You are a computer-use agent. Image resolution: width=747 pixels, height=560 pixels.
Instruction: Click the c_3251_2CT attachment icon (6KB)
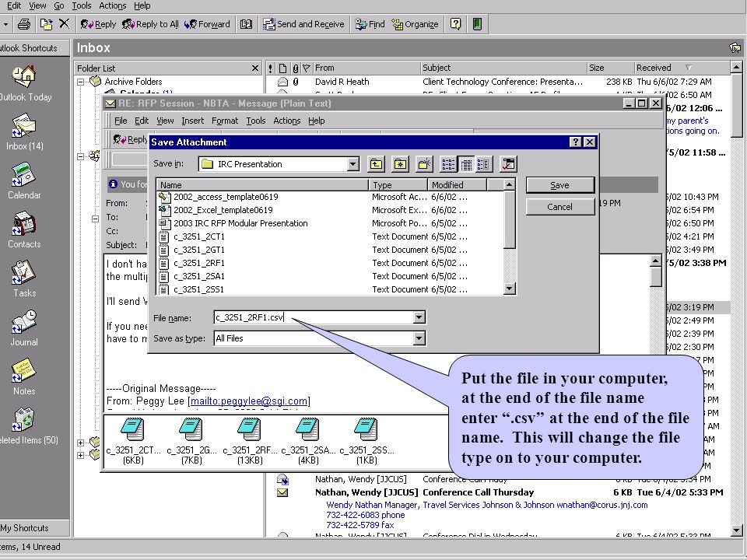pos(133,430)
